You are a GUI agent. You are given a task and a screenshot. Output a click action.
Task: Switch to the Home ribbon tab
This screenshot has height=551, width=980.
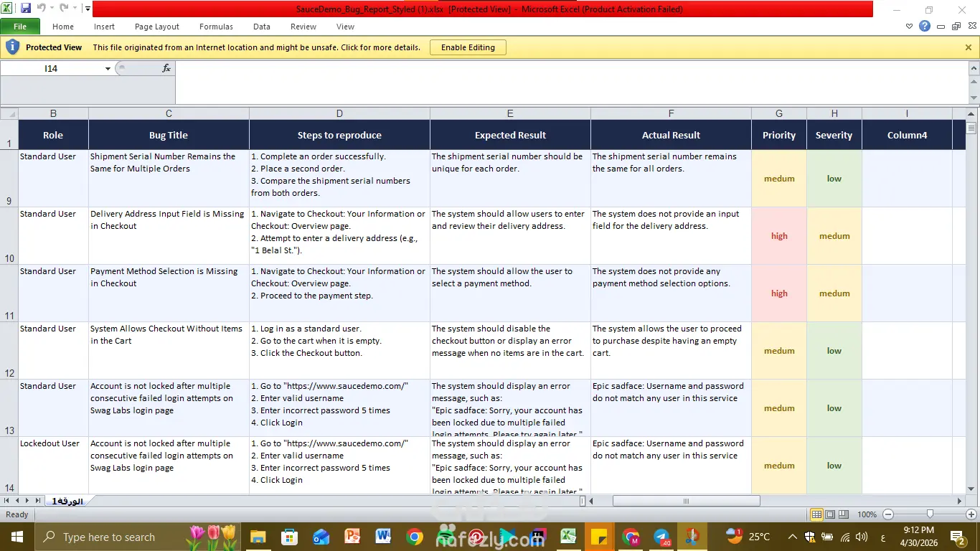[63, 27]
